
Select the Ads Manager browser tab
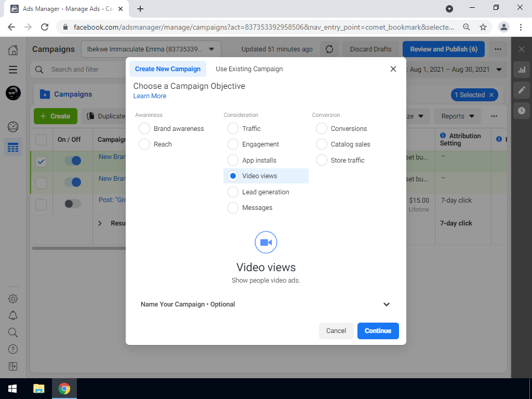66,9
